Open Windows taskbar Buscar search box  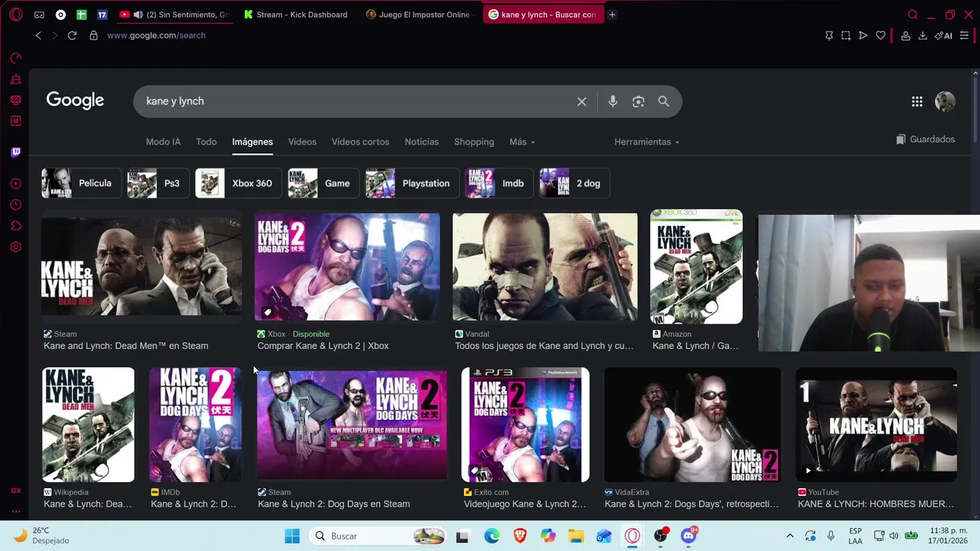(379, 536)
